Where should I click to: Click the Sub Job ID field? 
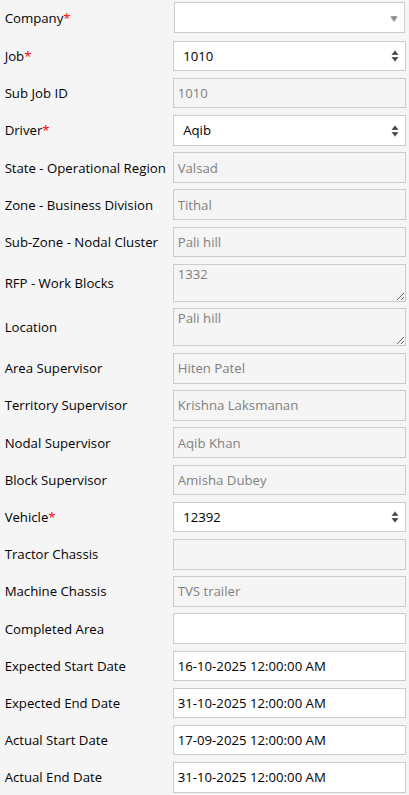click(289, 93)
